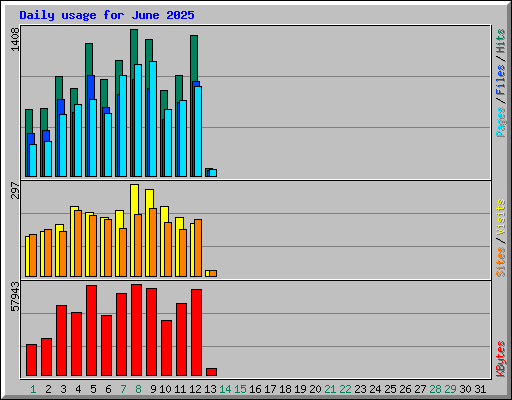The height and width of the screenshot is (400, 512).
Task: Click the small red KBytes bar for day 13
Action: tap(212, 372)
